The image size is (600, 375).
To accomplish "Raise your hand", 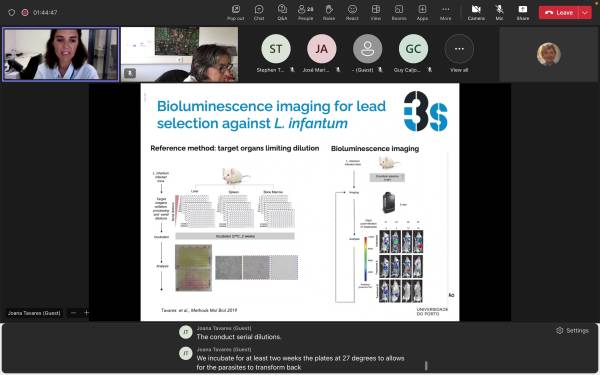I will (329, 12).
